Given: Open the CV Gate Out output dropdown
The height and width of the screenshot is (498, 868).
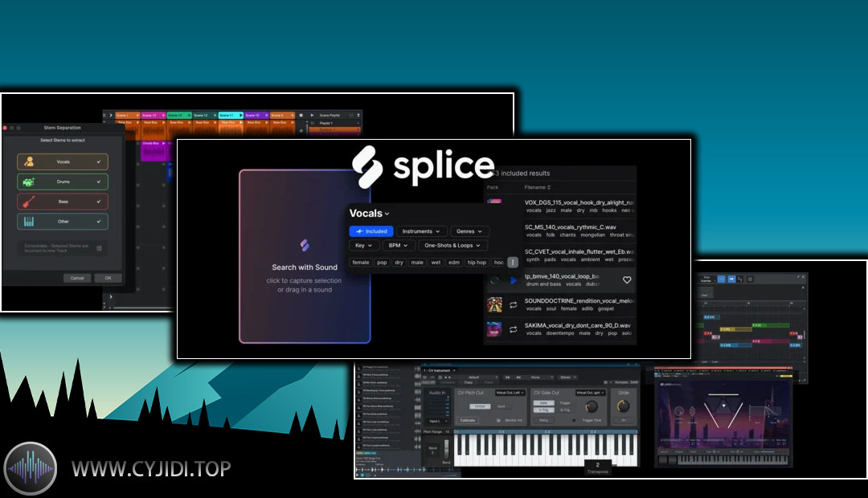Looking at the screenshot, I should [591, 393].
